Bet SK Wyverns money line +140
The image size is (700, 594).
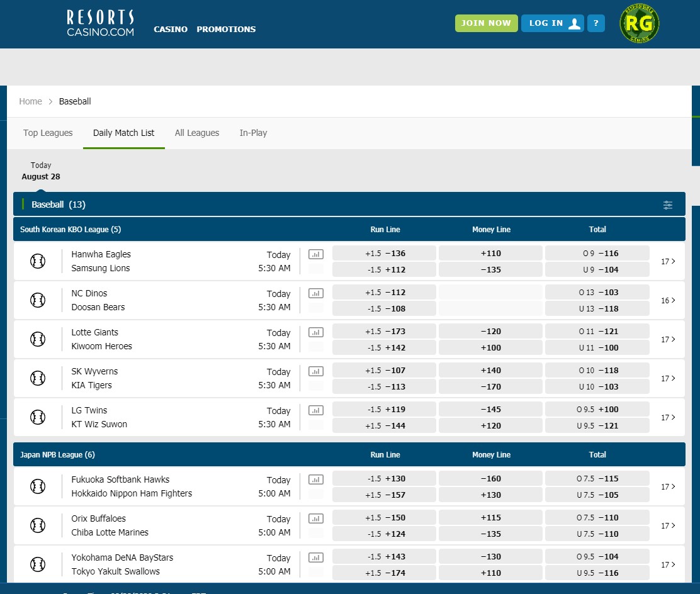pyautogui.click(x=490, y=371)
